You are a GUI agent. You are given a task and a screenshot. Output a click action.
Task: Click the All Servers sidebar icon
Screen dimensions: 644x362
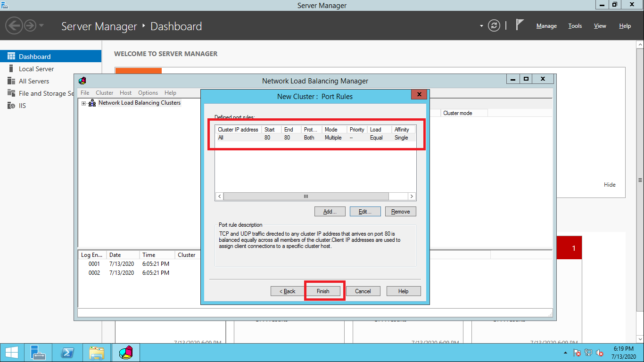coord(11,81)
